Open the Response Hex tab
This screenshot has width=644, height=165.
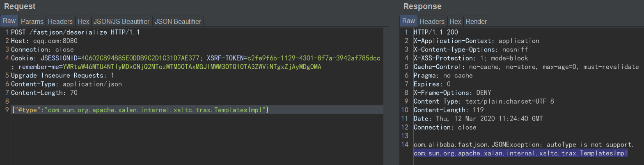(455, 21)
